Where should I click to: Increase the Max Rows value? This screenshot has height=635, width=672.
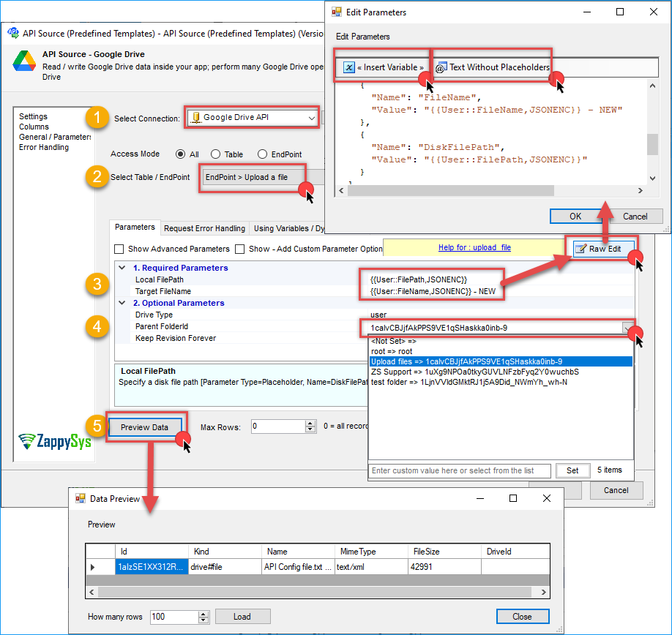click(310, 424)
